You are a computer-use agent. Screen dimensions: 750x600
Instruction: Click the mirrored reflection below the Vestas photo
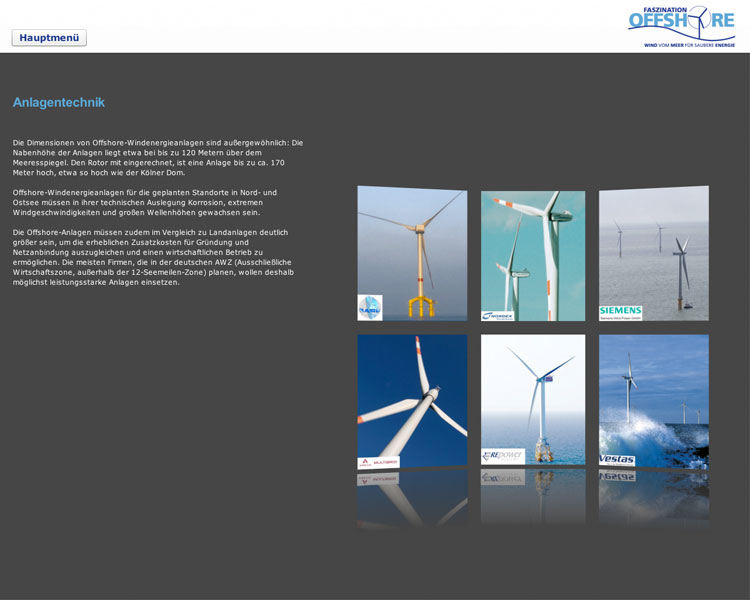coord(654,495)
